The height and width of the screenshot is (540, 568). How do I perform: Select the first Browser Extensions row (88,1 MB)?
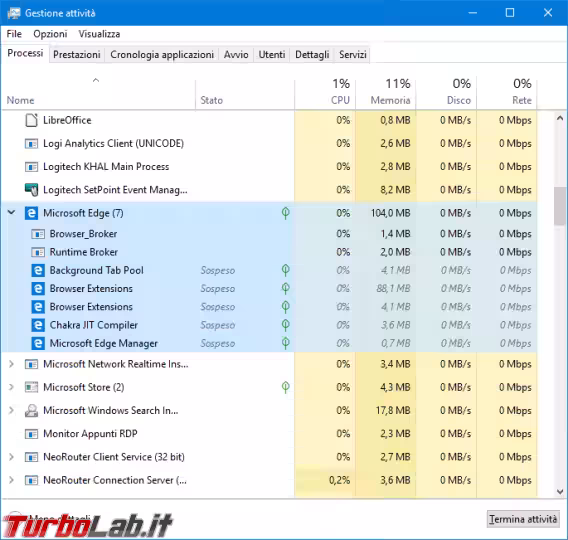click(270, 289)
